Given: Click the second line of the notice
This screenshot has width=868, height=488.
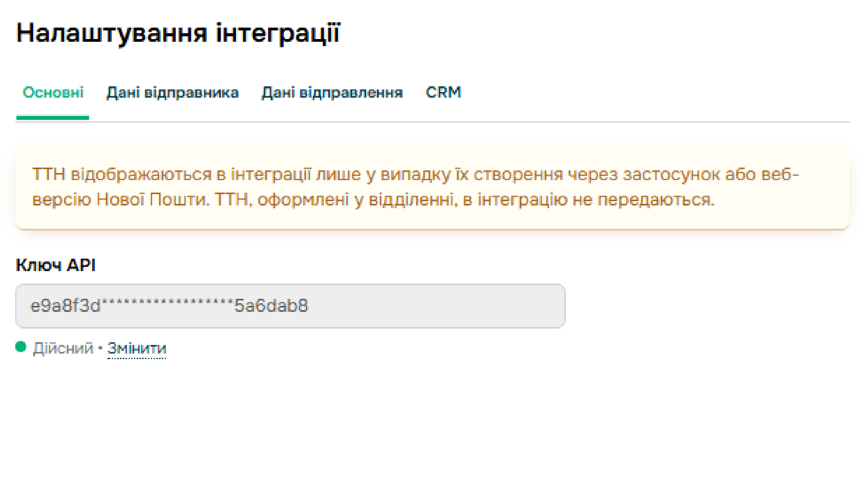Looking at the screenshot, I should click(373, 200).
